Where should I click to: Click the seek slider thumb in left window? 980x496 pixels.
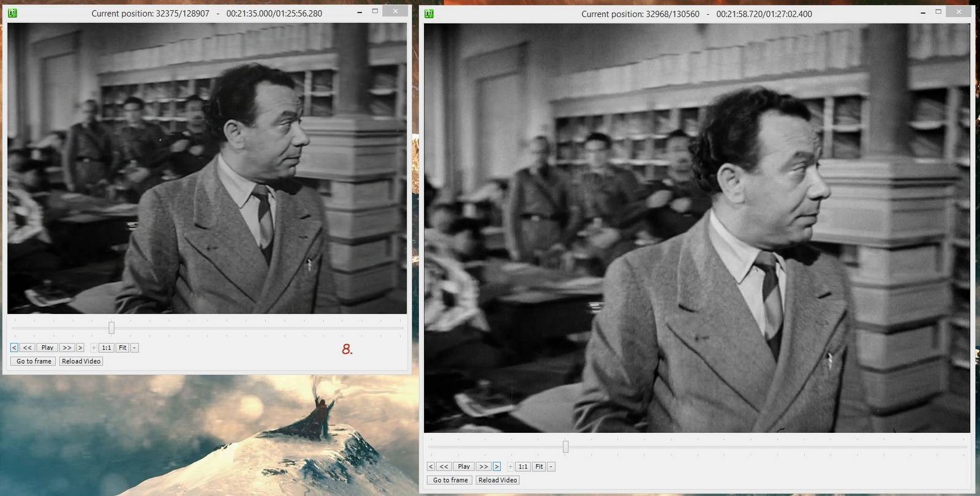[111, 328]
